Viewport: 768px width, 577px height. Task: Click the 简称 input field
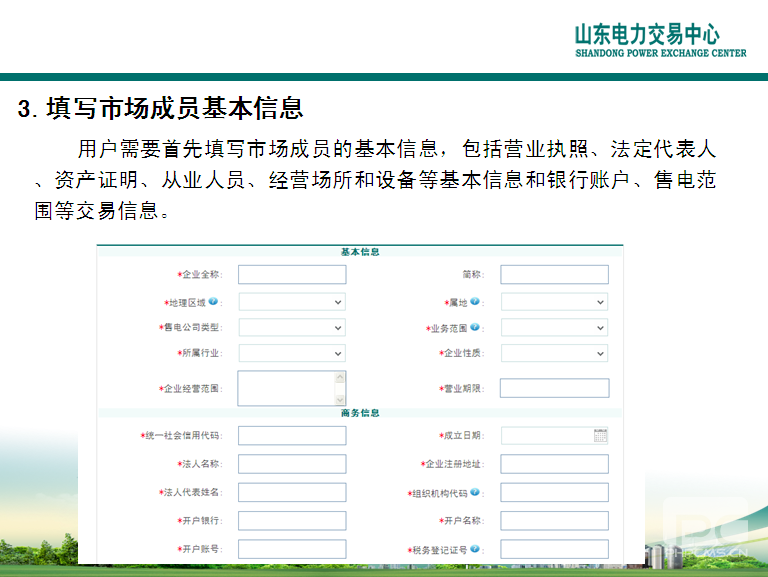[x=554, y=274]
